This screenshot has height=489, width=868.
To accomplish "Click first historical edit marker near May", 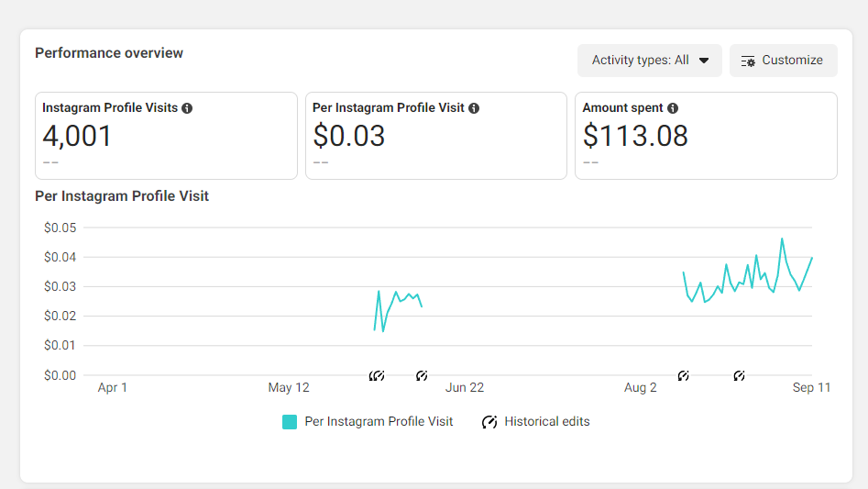I will point(377,376).
